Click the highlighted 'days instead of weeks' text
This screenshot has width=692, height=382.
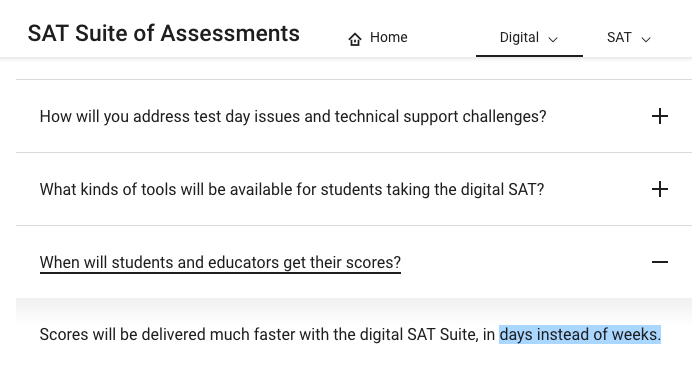580,334
